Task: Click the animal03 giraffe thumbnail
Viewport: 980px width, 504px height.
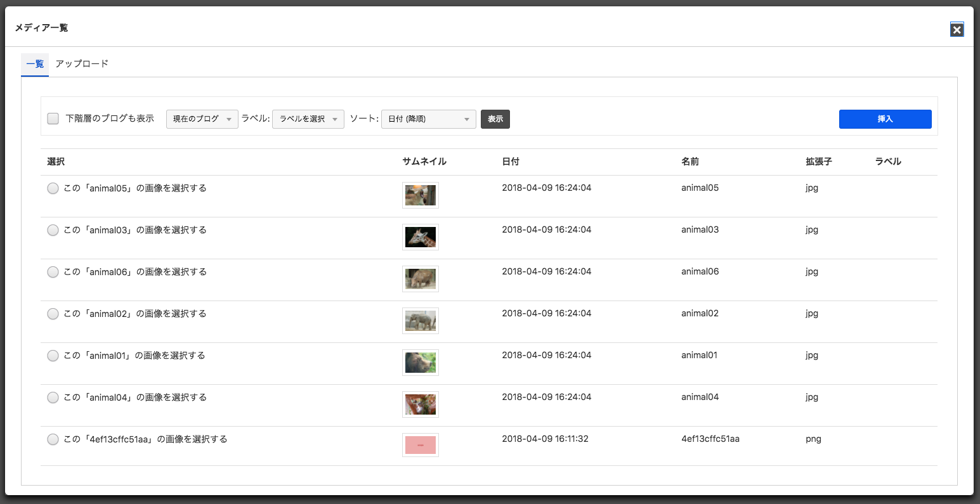Action: tap(420, 237)
